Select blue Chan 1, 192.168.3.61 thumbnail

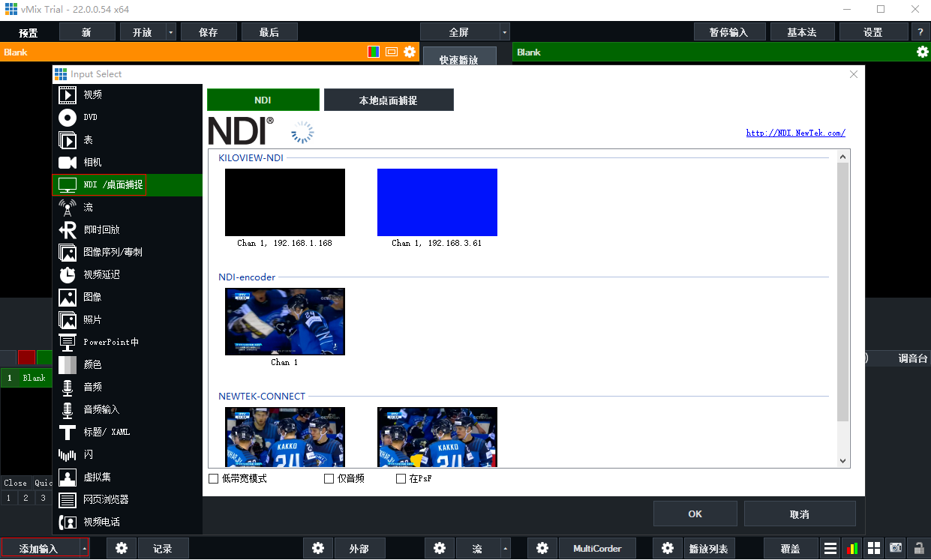pyautogui.click(x=437, y=202)
